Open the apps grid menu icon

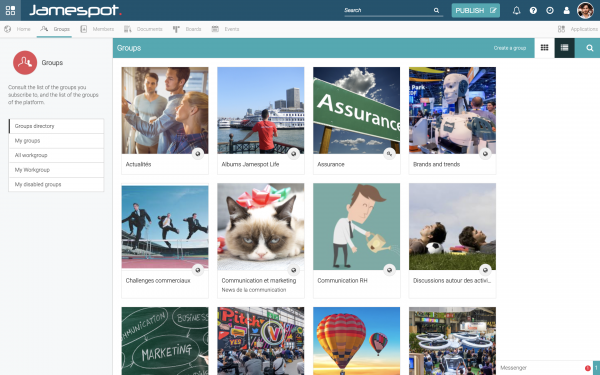pos(10,10)
